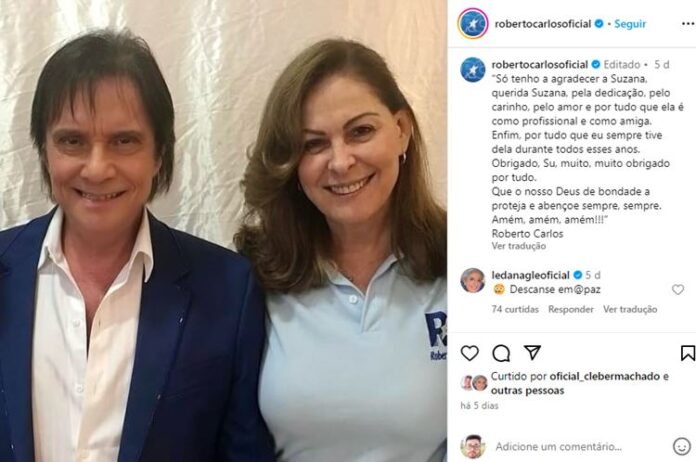Like ledanagleoficial's comment with small heart
Image resolution: width=696 pixels, height=462 pixels.
pos(678,290)
